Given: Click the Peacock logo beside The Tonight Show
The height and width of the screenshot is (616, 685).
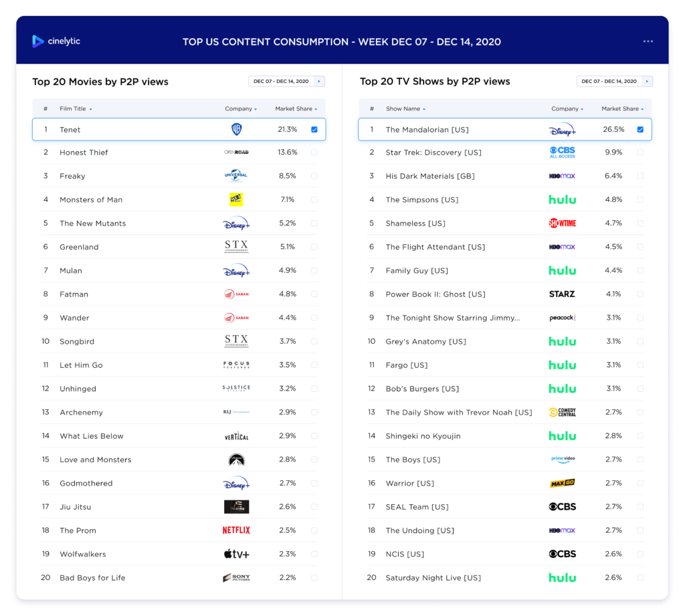Looking at the screenshot, I should (562, 318).
